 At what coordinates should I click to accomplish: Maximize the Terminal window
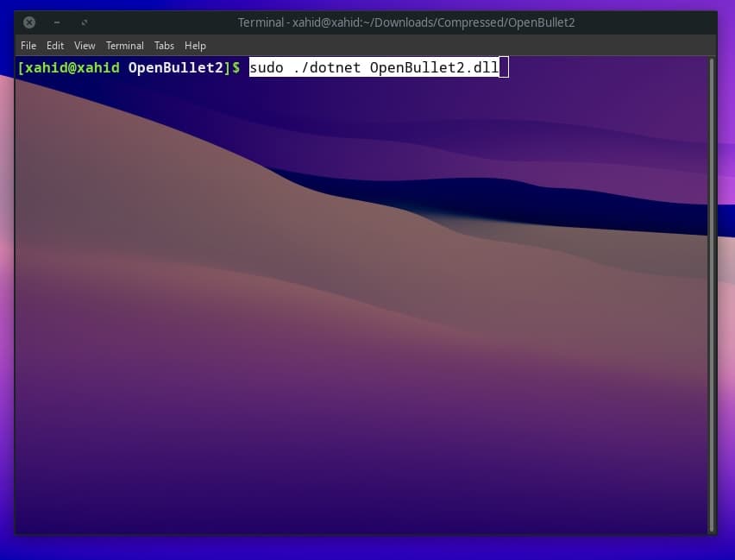tap(85, 22)
